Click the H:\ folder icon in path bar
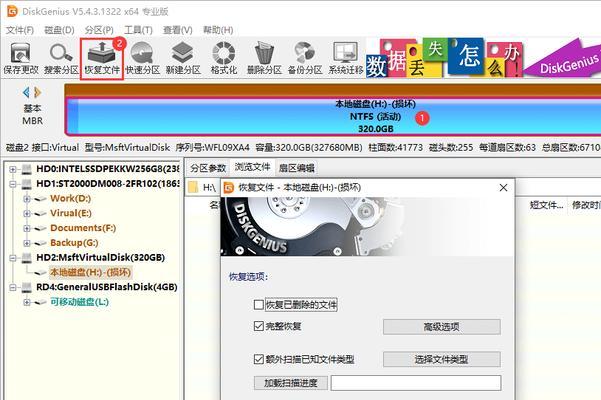The height and width of the screenshot is (400, 601). [194, 187]
